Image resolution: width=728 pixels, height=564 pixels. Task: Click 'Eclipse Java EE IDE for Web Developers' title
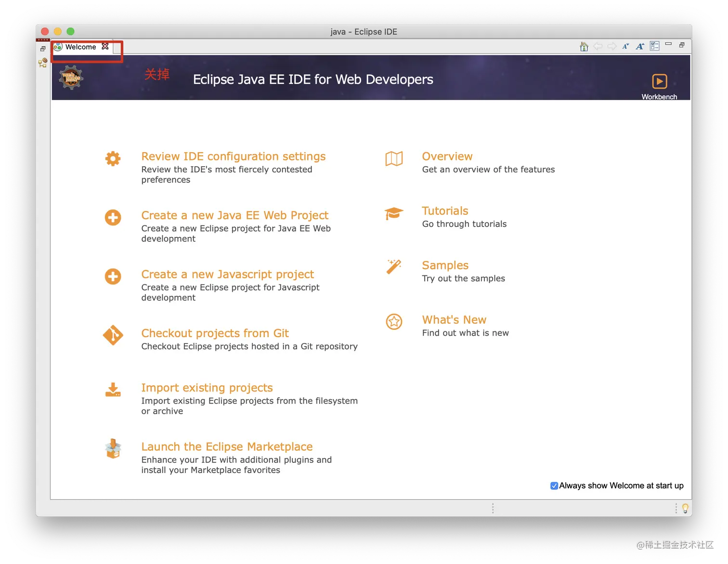[x=313, y=79]
